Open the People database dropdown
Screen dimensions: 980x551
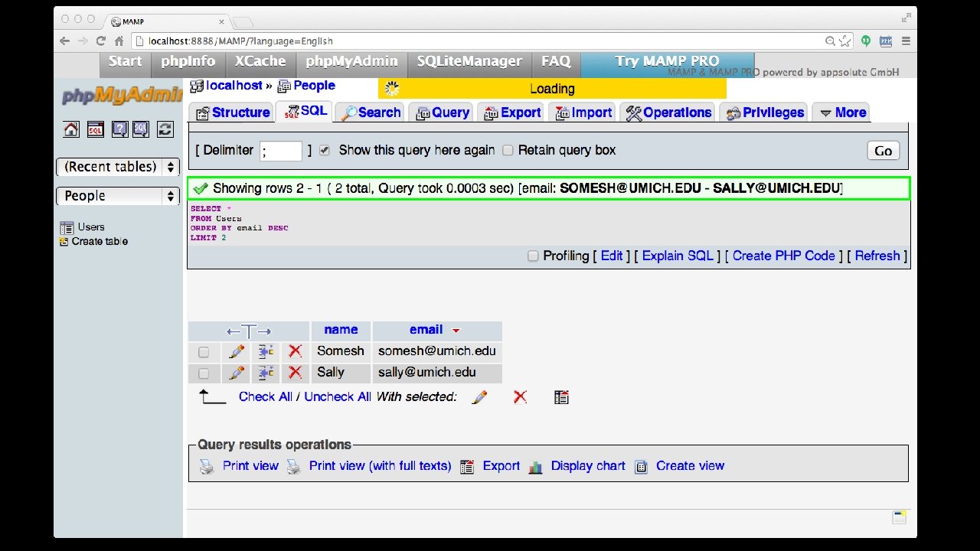pyautogui.click(x=118, y=196)
